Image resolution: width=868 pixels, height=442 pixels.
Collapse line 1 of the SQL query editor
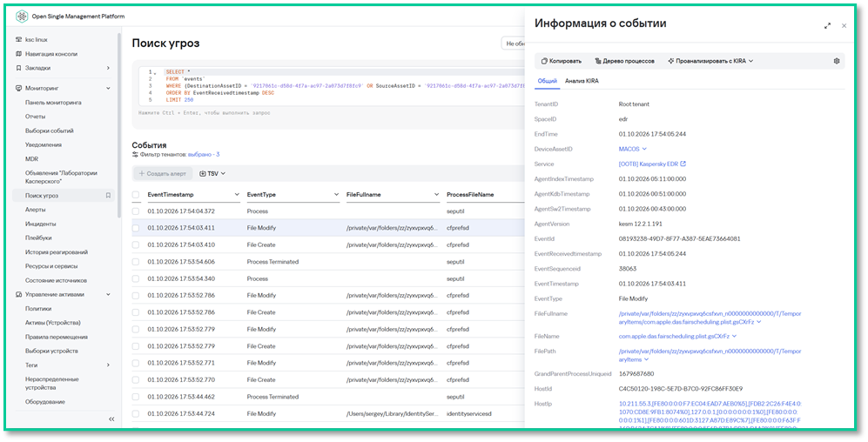(155, 72)
